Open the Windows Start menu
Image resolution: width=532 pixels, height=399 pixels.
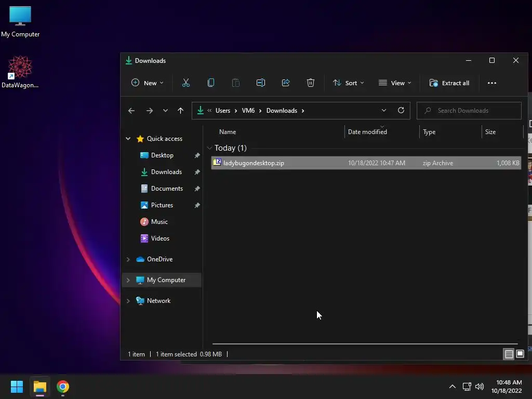[x=17, y=387]
